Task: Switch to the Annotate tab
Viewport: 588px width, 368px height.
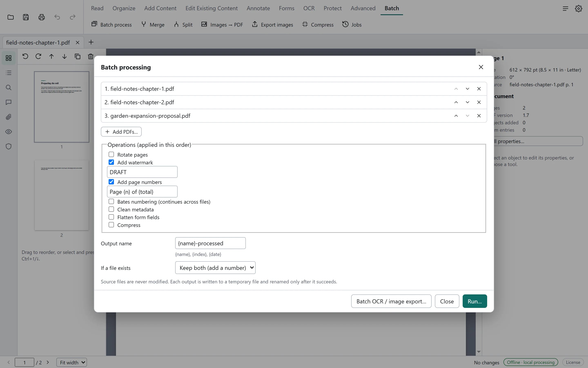Action: [x=258, y=8]
